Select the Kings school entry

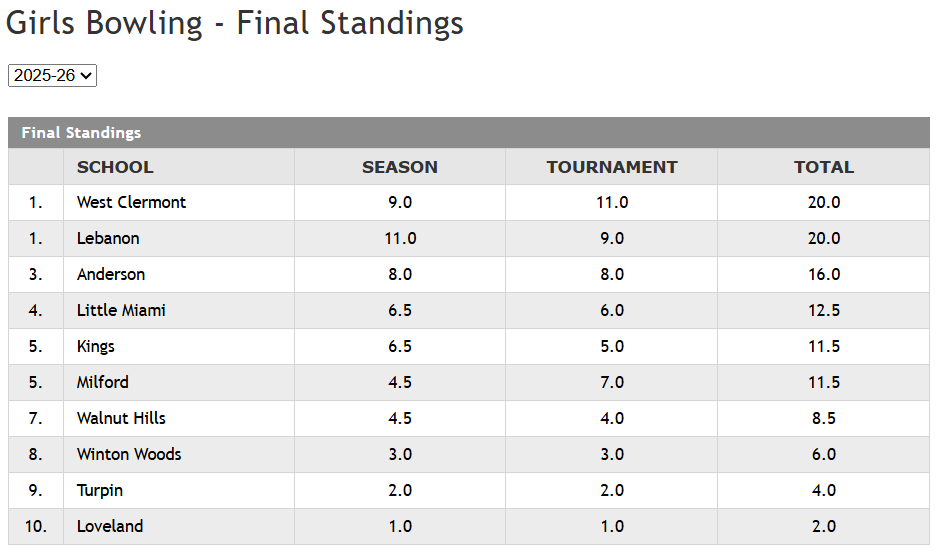point(96,346)
